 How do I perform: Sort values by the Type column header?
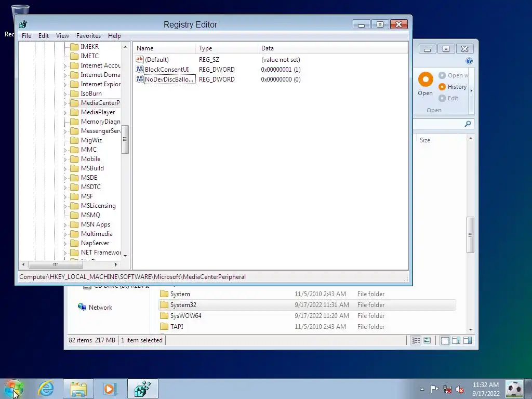tap(227, 48)
